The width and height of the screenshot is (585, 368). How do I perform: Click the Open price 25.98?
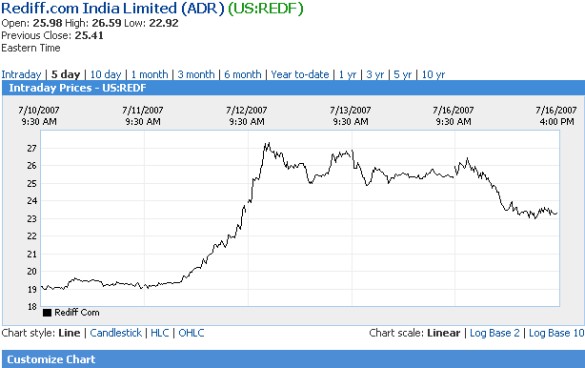(47, 23)
